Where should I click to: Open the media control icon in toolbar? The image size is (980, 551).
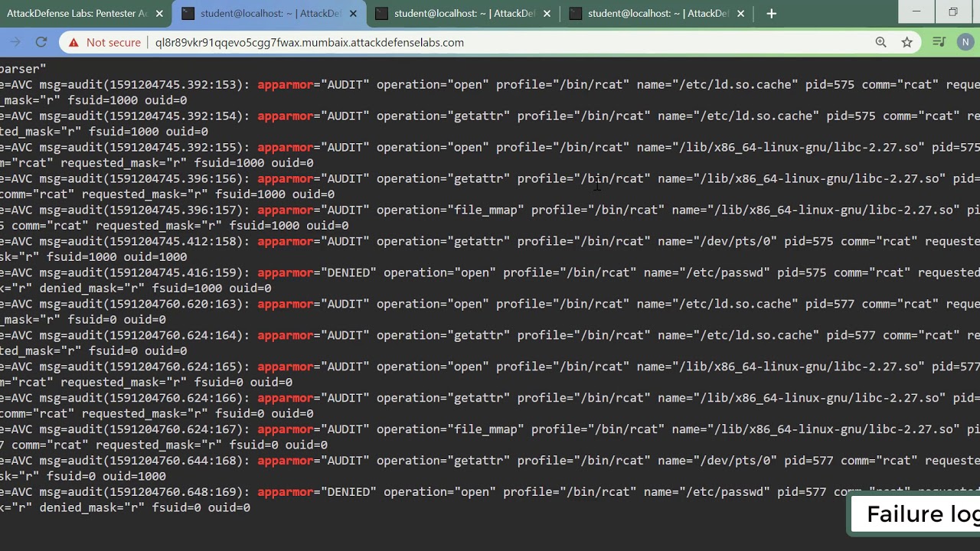pyautogui.click(x=939, y=43)
